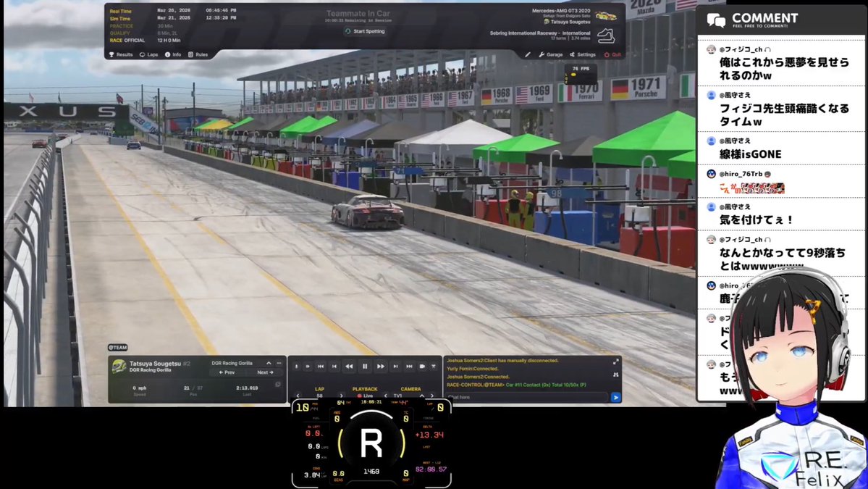Click the comment '線様isGONE'
Screen dimensions: 868x489
(x=750, y=154)
